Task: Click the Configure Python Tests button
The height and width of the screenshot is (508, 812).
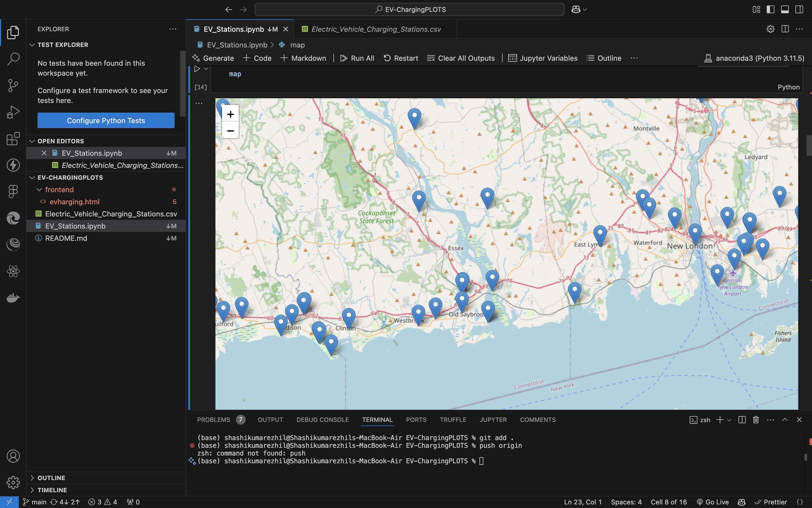Action: point(106,120)
